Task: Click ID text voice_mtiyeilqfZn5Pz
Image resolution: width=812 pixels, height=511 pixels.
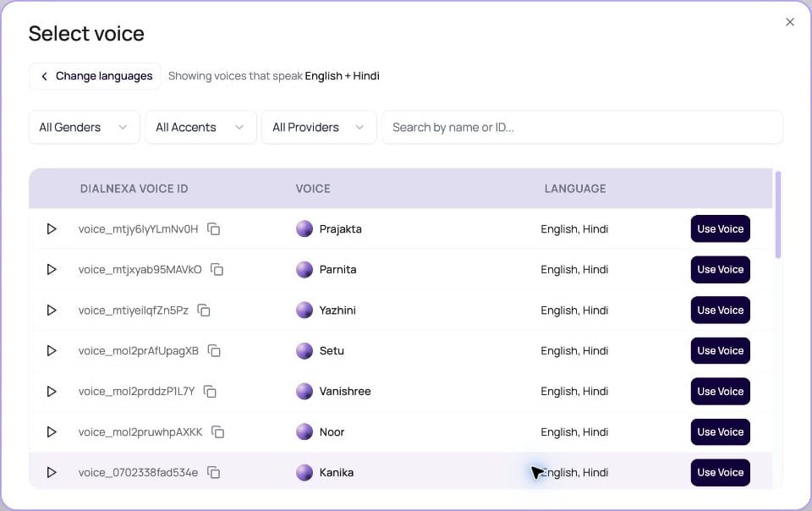Action: 133,310
